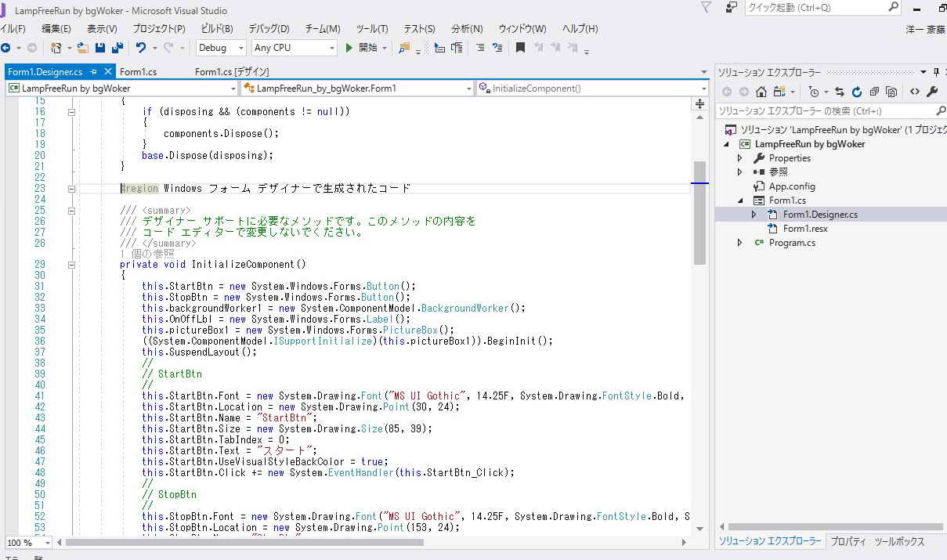Switch to the プロパティ bottom tab
Screen dimensions: 947x560
(x=848, y=542)
